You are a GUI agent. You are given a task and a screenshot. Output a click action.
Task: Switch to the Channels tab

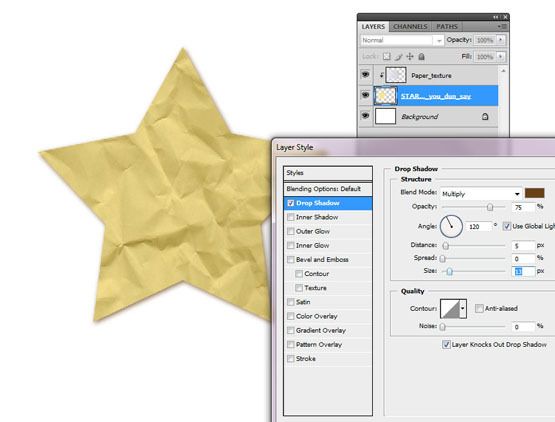click(x=410, y=27)
